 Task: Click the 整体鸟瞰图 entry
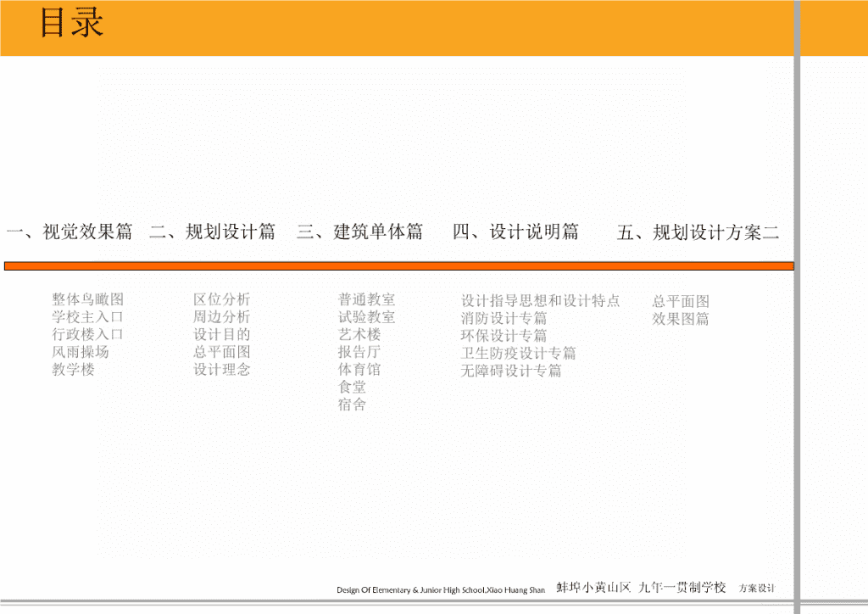(x=88, y=299)
